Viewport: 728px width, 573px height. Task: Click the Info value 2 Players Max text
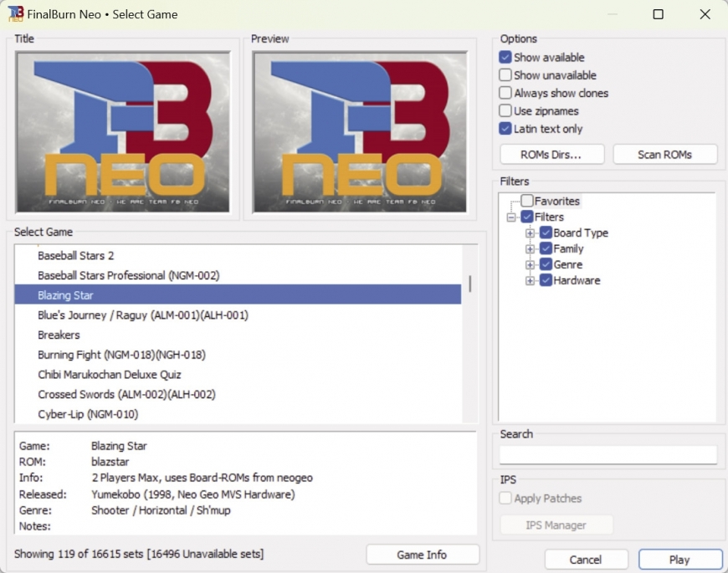click(202, 478)
